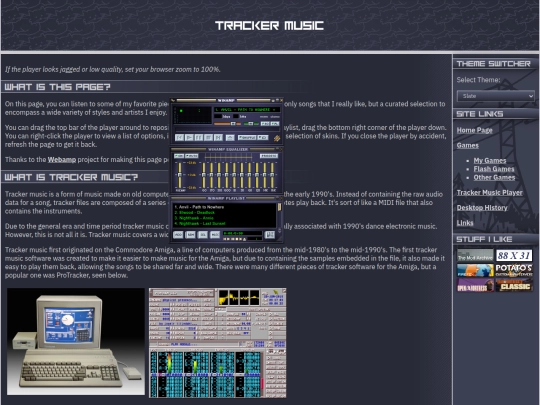Click the Amiga computer photo
The image size is (540, 405).
76,342
